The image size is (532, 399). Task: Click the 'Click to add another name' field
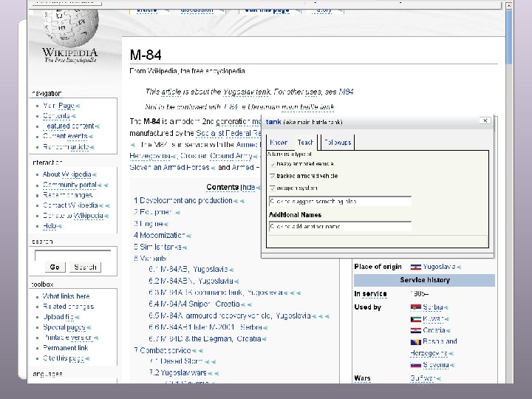[x=340, y=226]
